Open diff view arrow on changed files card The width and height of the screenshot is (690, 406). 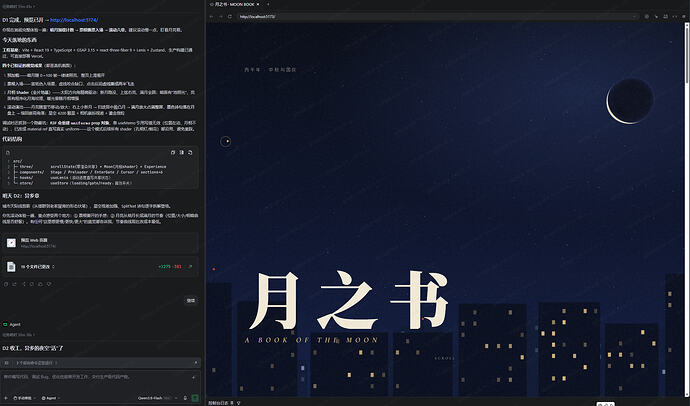click(191, 267)
